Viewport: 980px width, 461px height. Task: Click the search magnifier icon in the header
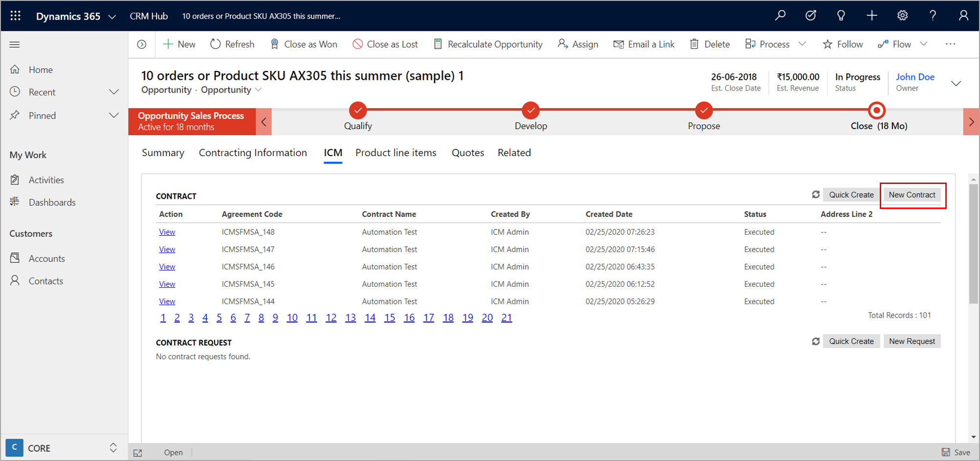[780, 16]
